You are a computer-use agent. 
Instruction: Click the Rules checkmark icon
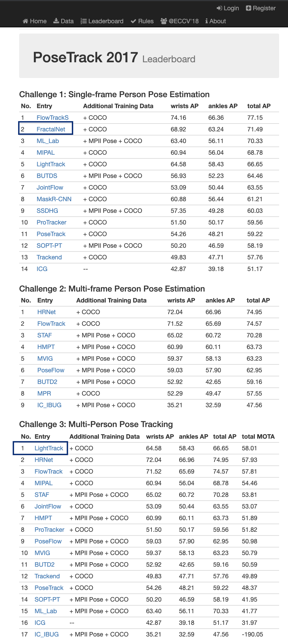click(x=133, y=21)
